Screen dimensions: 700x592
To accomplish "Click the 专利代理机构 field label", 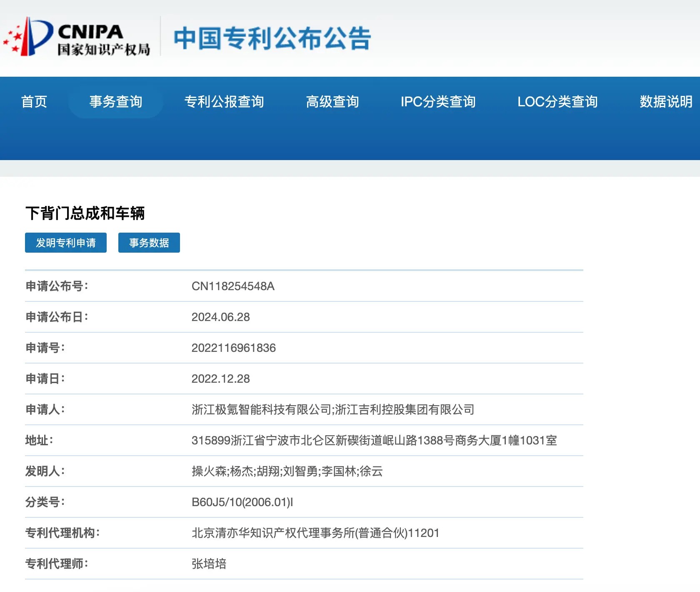I will (63, 533).
